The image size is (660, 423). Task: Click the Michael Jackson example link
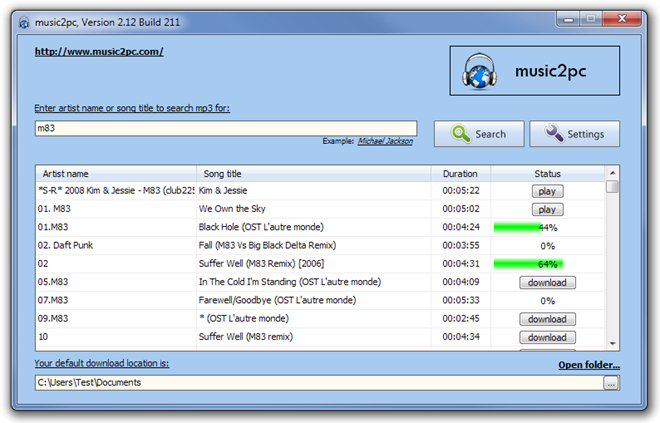point(385,141)
